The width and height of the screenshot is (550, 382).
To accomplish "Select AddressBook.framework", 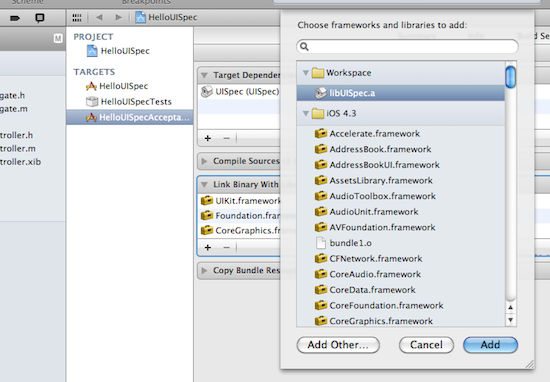I will (x=401, y=149).
